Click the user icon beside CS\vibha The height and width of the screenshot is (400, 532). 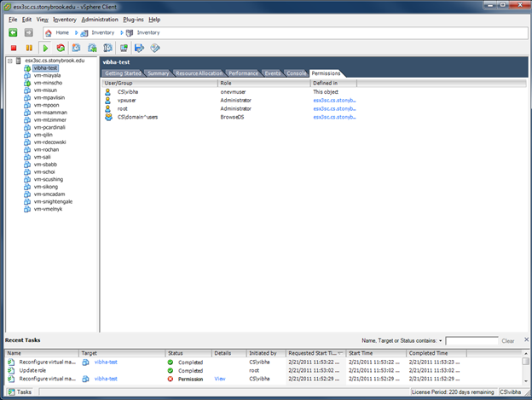point(108,92)
